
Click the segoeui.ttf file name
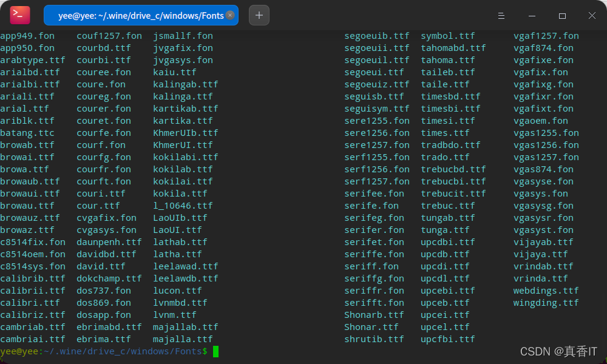[x=375, y=72]
